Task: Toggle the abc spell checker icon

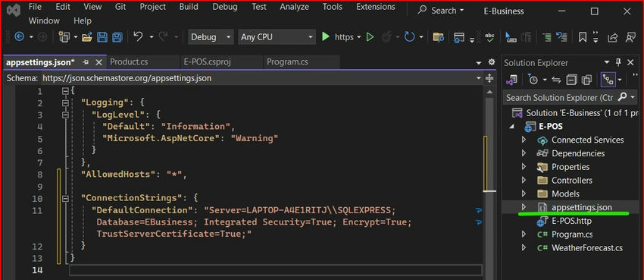Action: click(489, 37)
